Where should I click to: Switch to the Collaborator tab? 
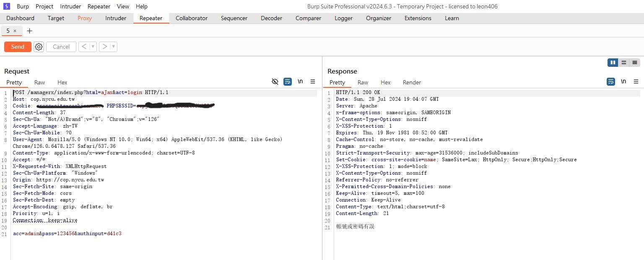coord(192,18)
